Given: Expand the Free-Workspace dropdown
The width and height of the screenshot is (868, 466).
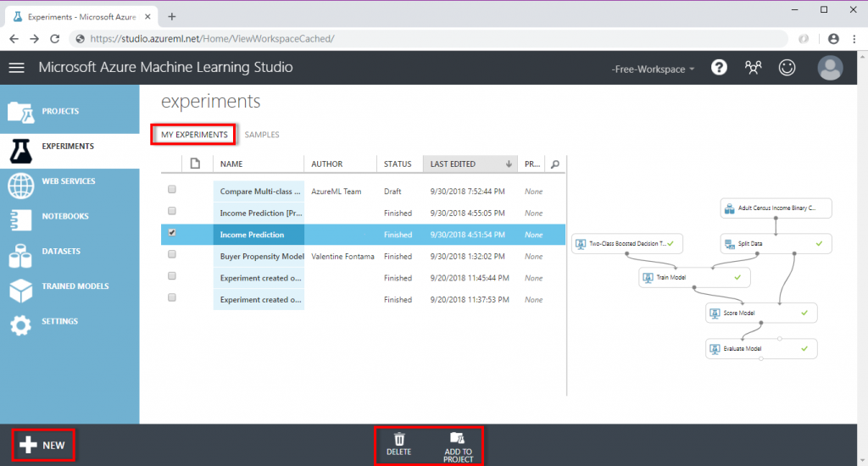Looking at the screenshot, I should 653,69.
